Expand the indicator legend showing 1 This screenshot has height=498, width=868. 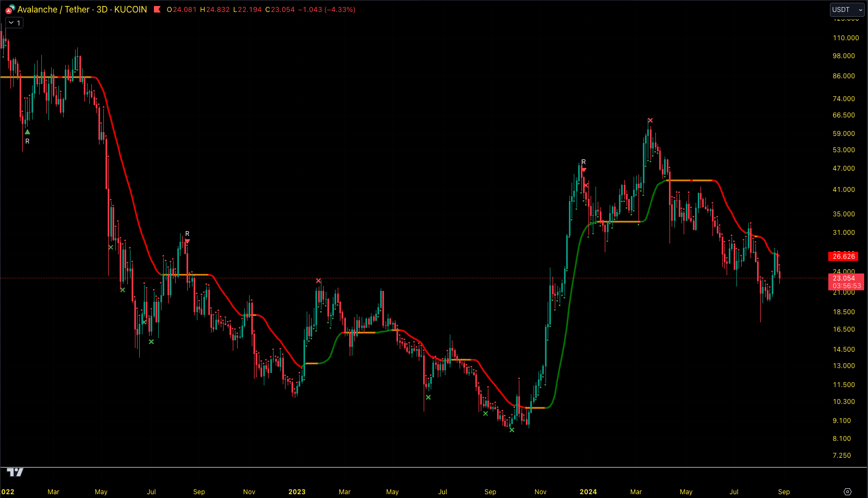pyautogui.click(x=15, y=23)
